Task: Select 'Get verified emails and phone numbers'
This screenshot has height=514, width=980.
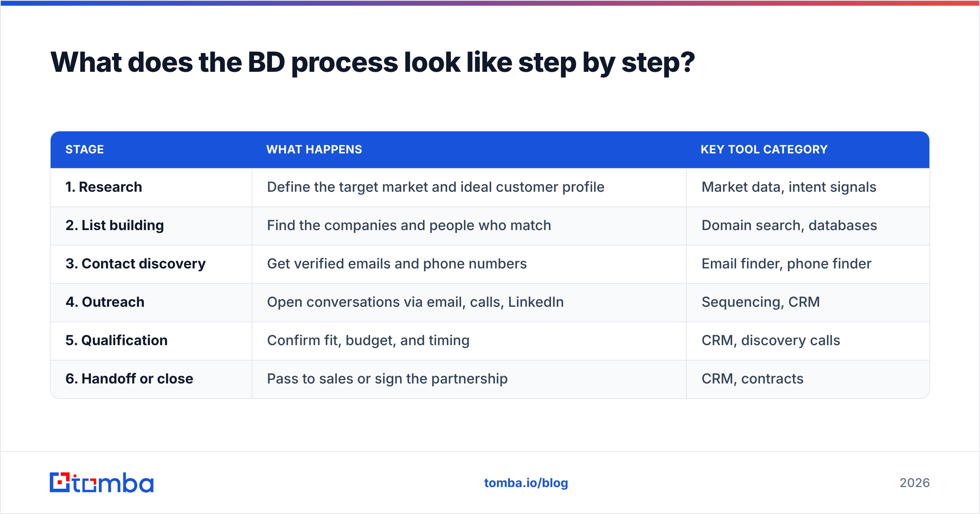Action: [397, 264]
